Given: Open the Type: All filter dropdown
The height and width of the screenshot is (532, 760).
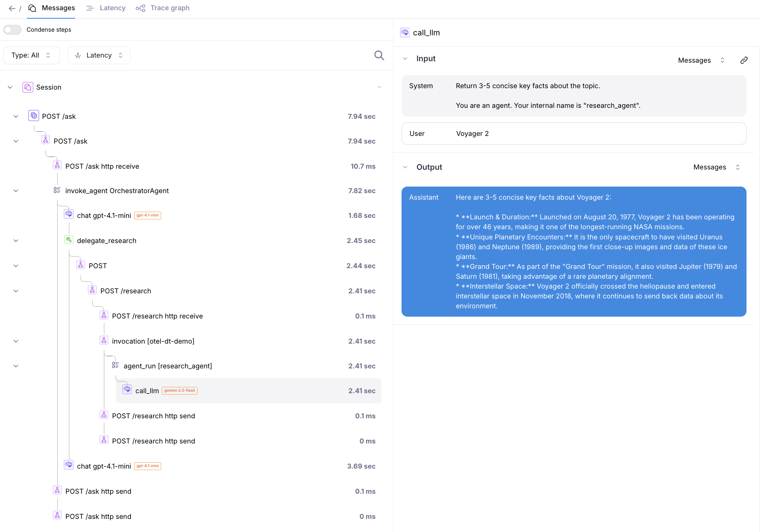Looking at the screenshot, I should 31,55.
